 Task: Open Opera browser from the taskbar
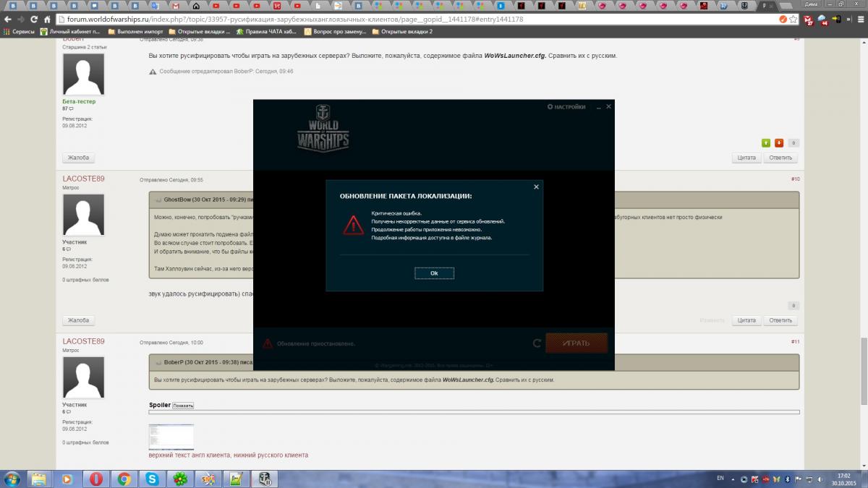(x=96, y=479)
